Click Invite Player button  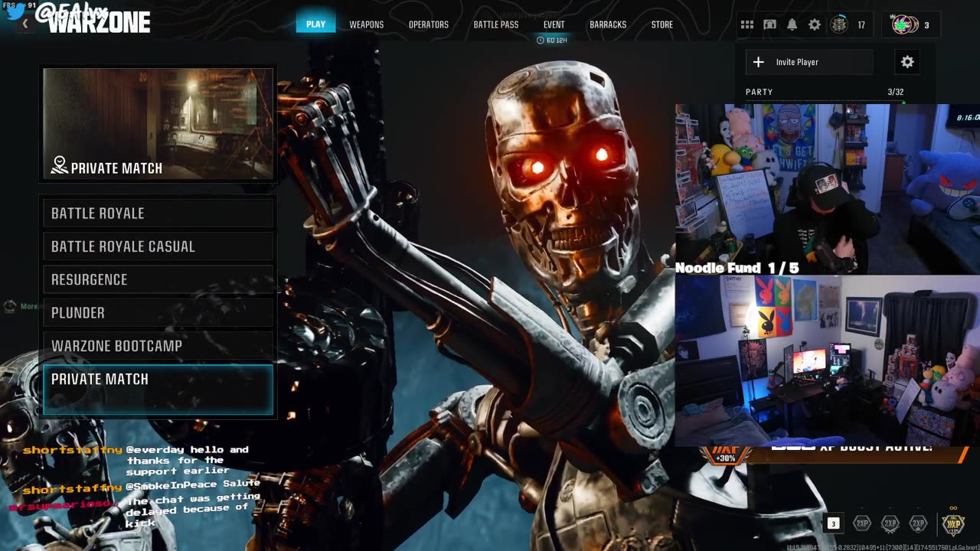tap(808, 62)
